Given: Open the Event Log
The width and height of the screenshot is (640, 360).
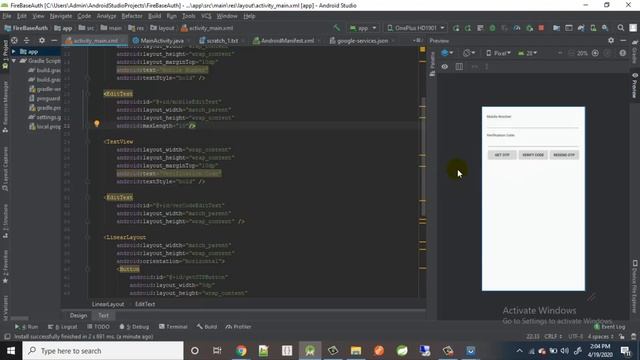Looking at the screenshot, I should click(609, 327).
